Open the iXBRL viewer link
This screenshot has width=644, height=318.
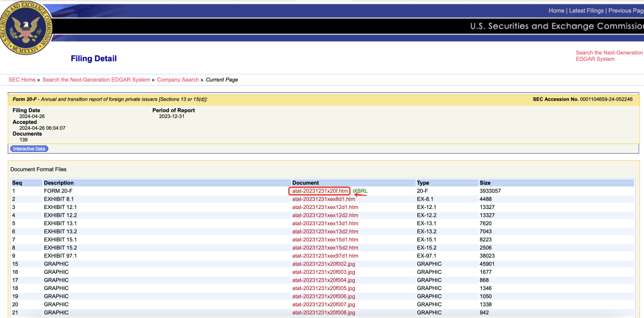coord(360,191)
